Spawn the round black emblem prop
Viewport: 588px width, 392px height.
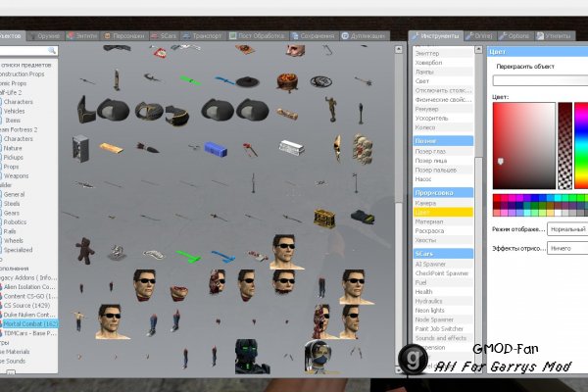point(321,81)
